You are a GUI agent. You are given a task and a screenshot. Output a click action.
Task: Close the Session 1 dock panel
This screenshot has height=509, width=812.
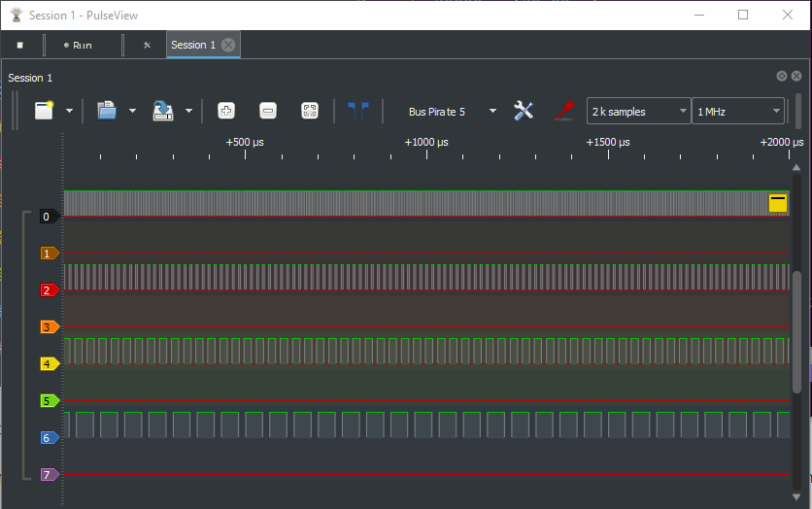[x=796, y=76]
